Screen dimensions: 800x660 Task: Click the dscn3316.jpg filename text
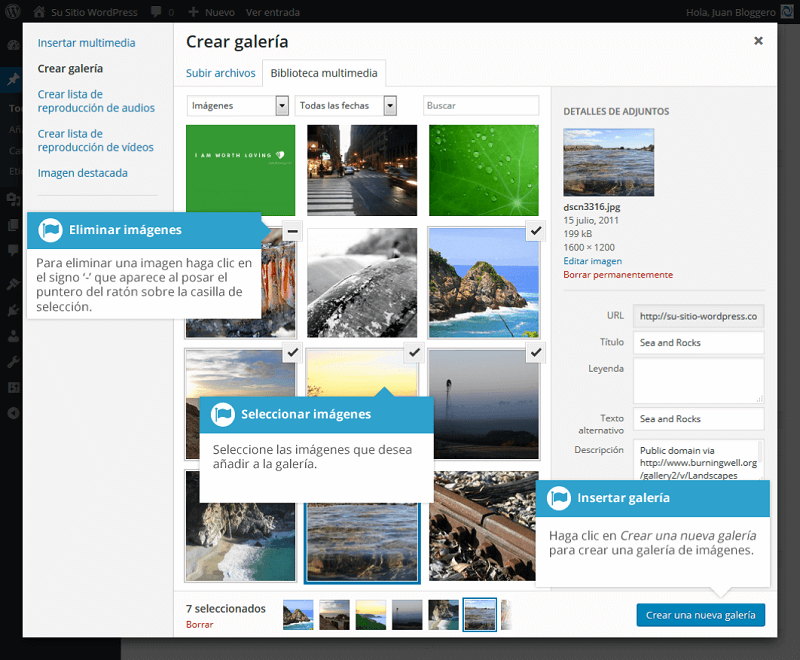(x=592, y=207)
